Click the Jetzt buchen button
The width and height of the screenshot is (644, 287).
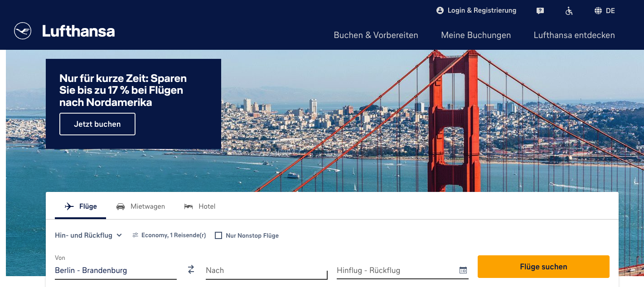tap(97, 124)
